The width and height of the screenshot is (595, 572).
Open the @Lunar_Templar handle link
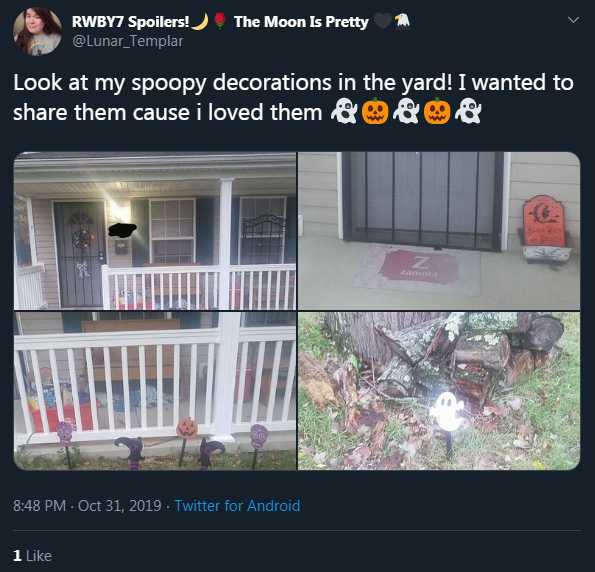[128, 41]
